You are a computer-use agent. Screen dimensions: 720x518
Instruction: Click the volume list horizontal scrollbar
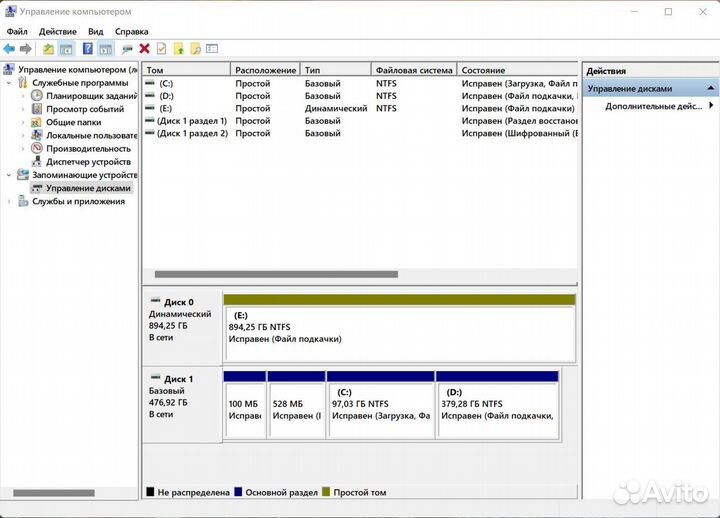[276, 274]
